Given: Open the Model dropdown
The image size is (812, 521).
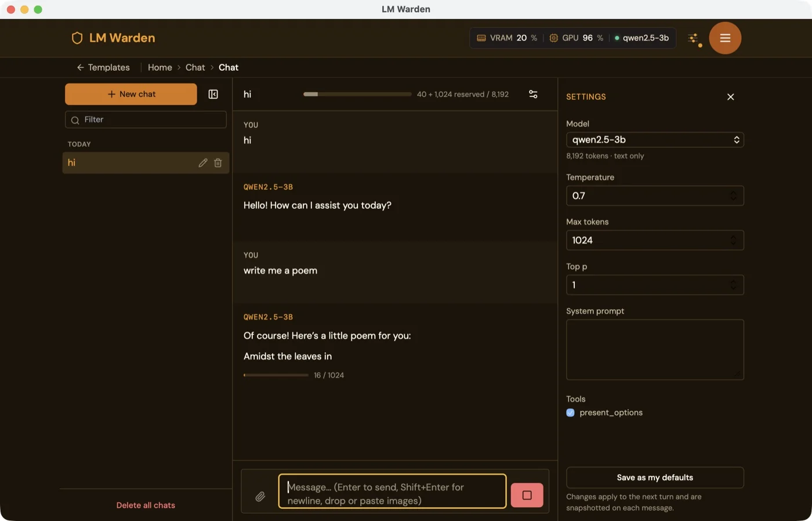Looking at the screenshot, I should point(655,140).
